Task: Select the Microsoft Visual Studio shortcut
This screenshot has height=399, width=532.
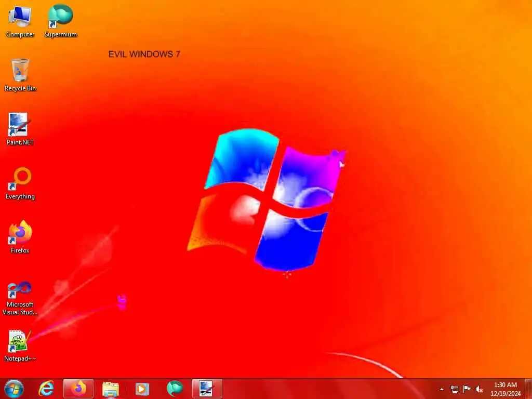Action: 20,298
